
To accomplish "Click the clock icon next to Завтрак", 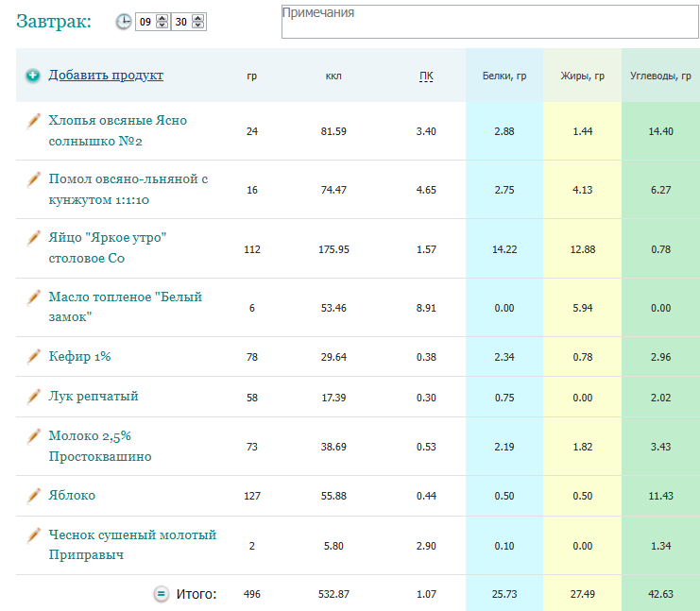I will 124,22.
